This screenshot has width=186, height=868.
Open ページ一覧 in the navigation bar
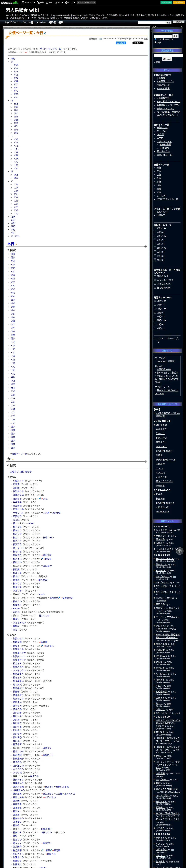[27, 23]
